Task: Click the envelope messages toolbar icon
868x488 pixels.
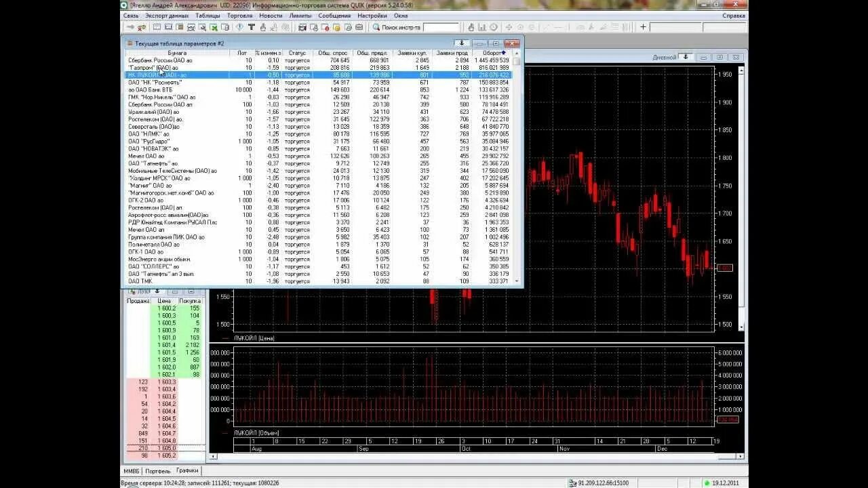Action: coord(359,27)
